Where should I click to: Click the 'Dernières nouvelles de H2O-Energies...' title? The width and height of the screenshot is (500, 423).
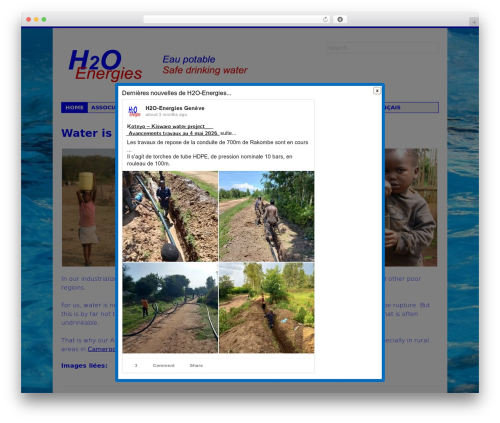[x=176, y=93]
